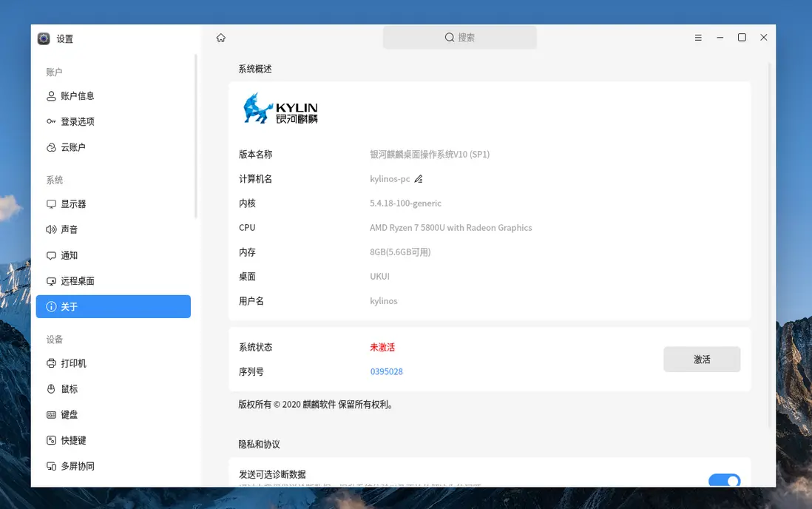The width and height of the screenshot is (812, 509).
Task: Click 设置 window title text
Action: tap(65, 39)
